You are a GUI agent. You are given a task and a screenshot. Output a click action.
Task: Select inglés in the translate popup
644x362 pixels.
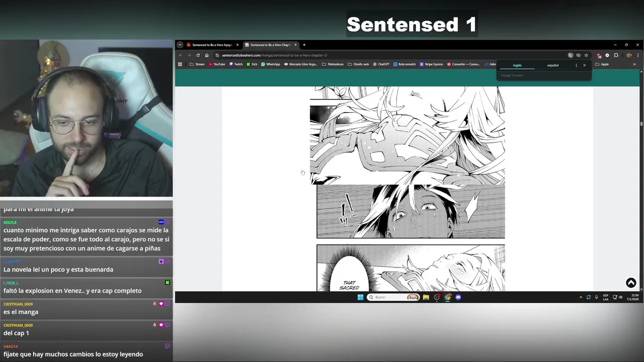pos(517,65)
